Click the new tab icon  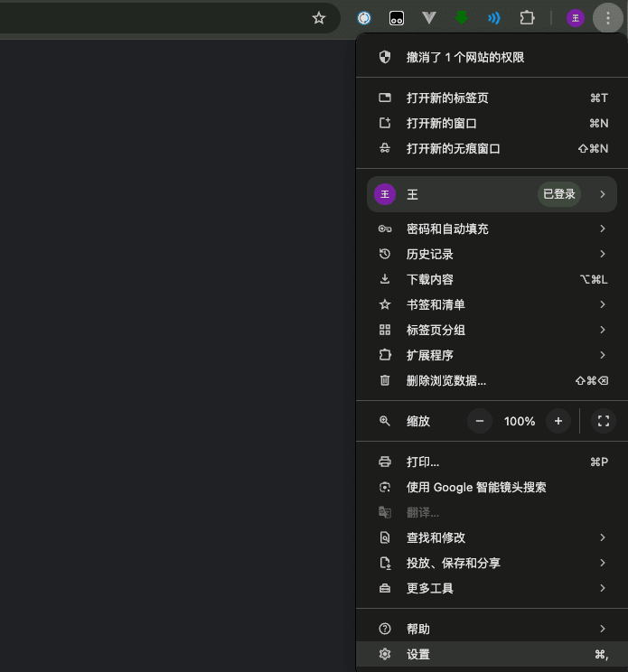coord(385,98)
